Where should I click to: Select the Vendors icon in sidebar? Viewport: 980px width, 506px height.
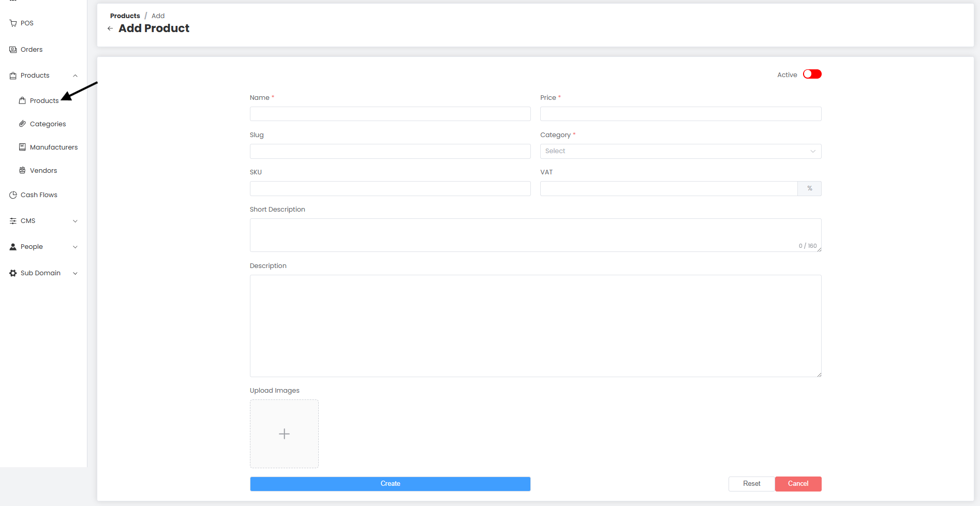[x=22, y=170]
